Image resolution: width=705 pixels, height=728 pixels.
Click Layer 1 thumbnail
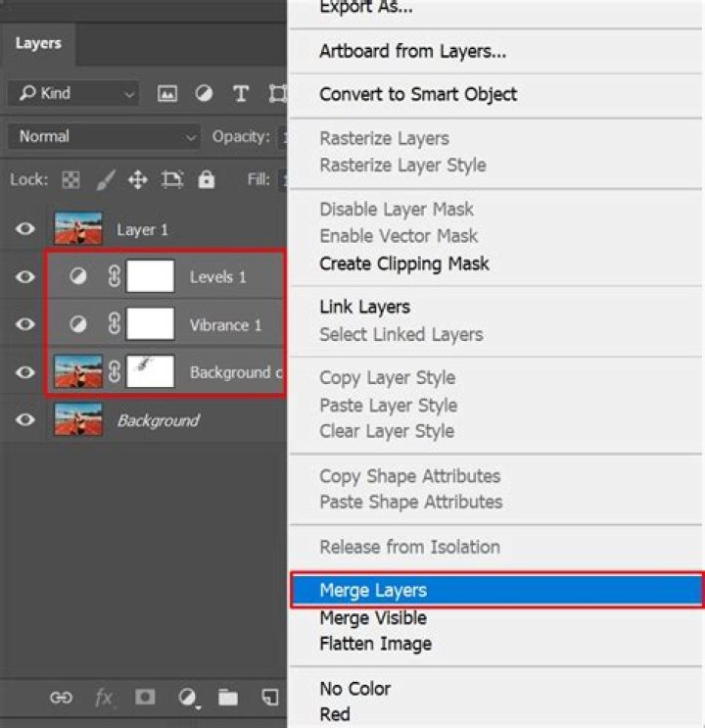[78, 228]
